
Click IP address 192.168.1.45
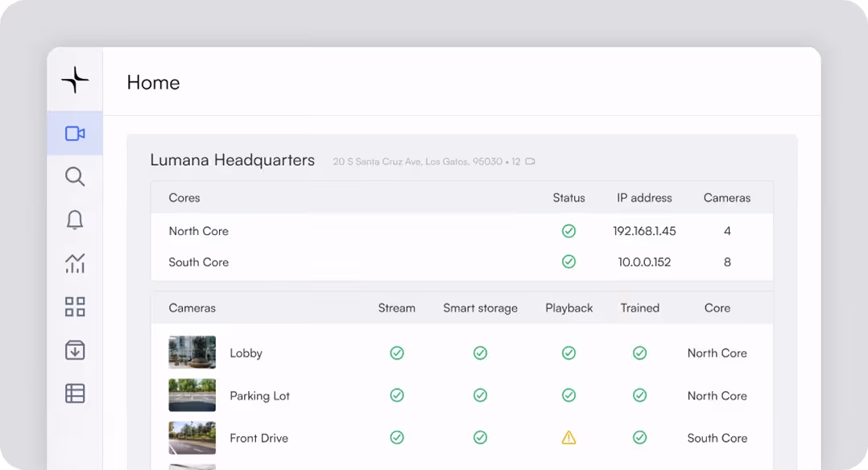click(x=644, y=232)
